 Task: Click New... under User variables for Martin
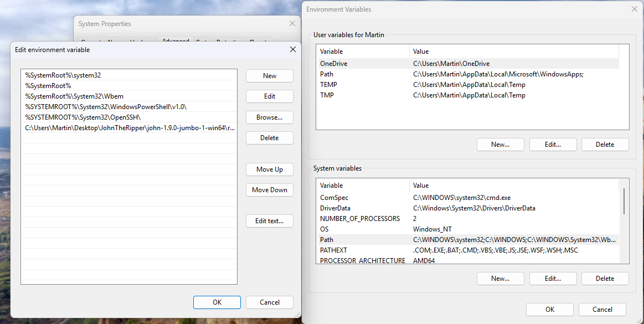500,145
